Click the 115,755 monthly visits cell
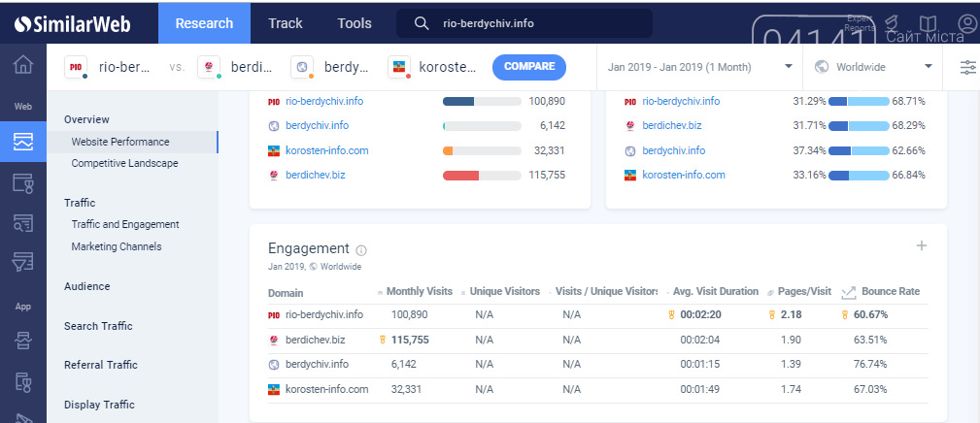Viewport: 980px width, 423px height. pyautogui.click(x=410, y=340)
